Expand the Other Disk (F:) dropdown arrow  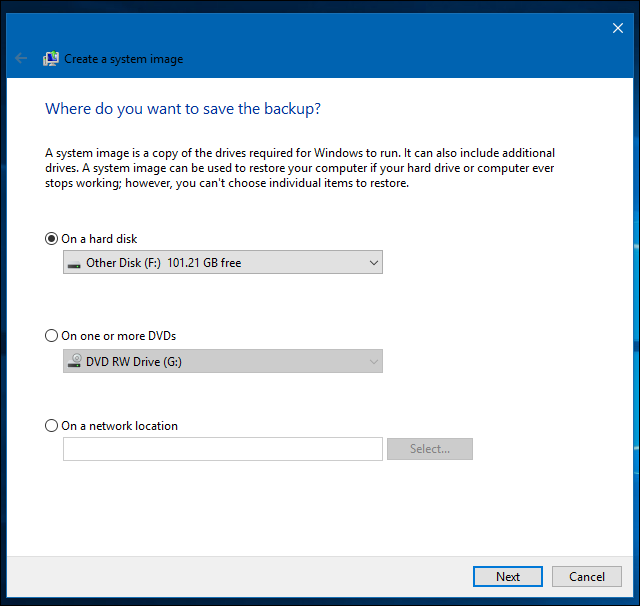pos(373,262)
